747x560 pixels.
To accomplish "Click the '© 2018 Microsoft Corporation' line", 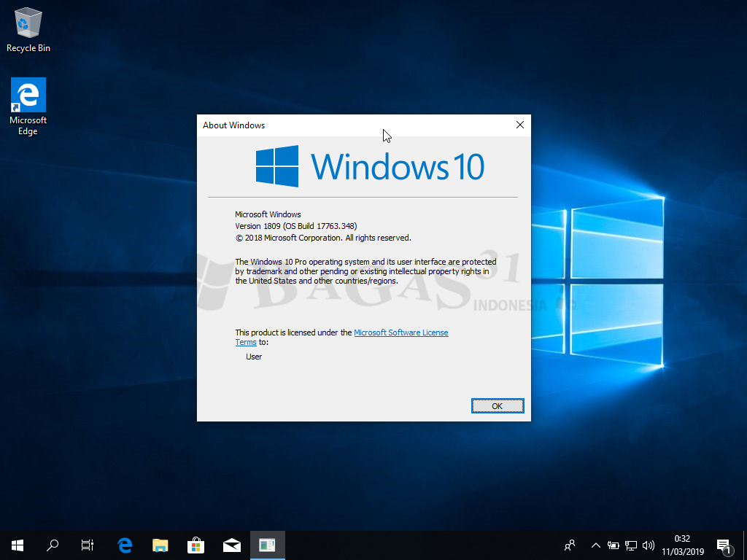I will tap(323, 238).
